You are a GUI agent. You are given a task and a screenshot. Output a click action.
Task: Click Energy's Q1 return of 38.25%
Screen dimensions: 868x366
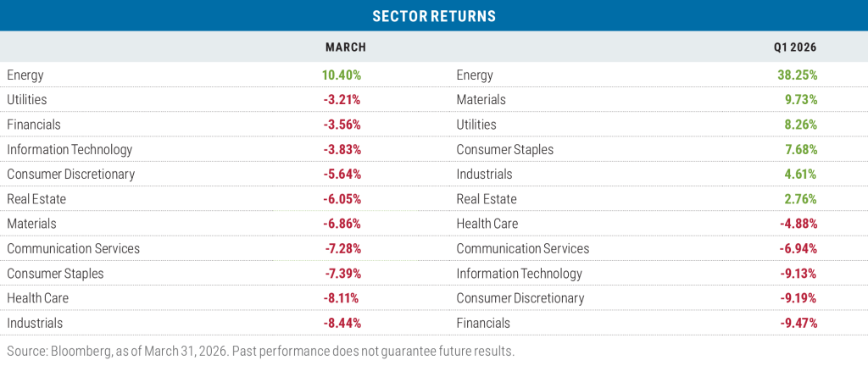(798, 75)
